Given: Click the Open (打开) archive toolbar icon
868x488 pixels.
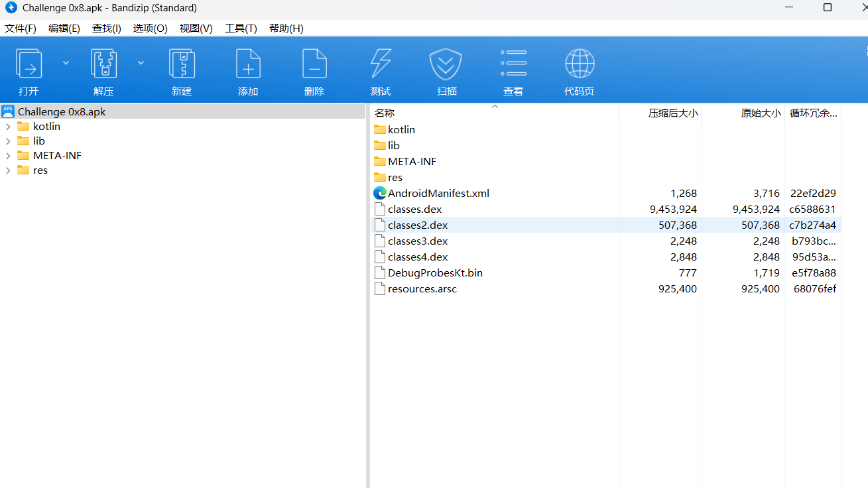Looking at the screenshot, I should [x=29, y=65].
